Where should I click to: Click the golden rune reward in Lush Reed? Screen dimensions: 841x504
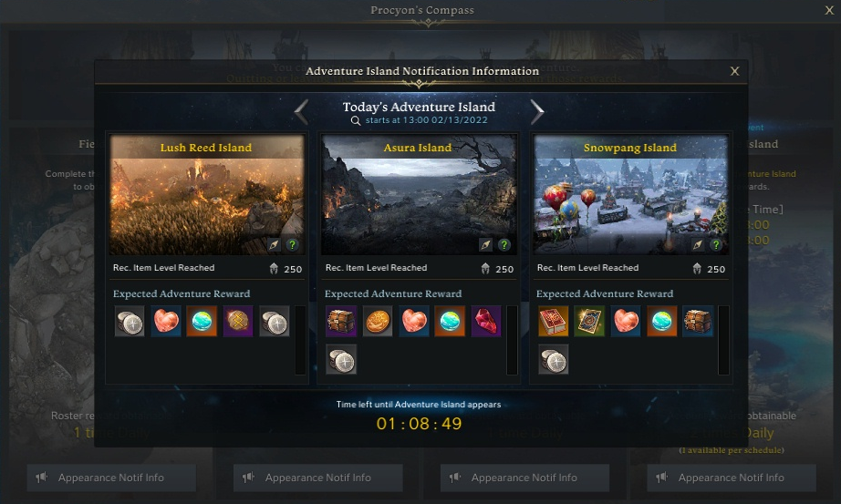tap(237, 321)
